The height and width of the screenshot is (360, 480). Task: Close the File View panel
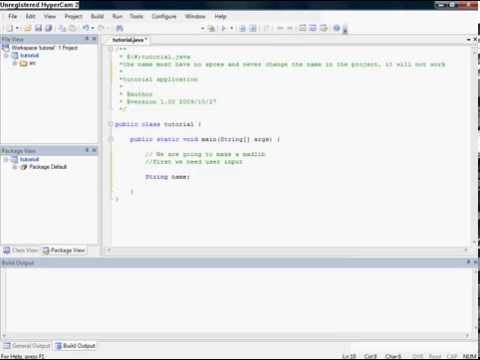(x=94, y=39)
